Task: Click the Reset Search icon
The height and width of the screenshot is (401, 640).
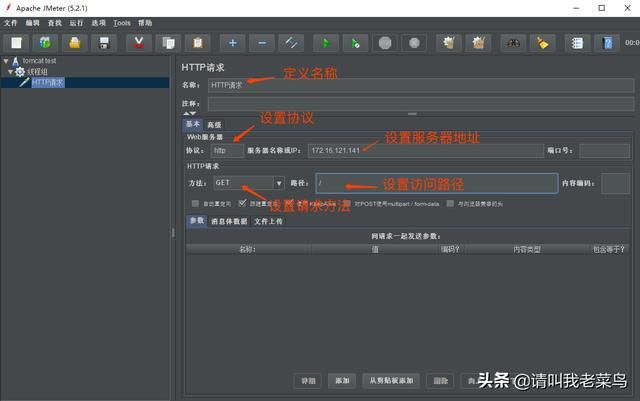Action: [x=542, y=43]
